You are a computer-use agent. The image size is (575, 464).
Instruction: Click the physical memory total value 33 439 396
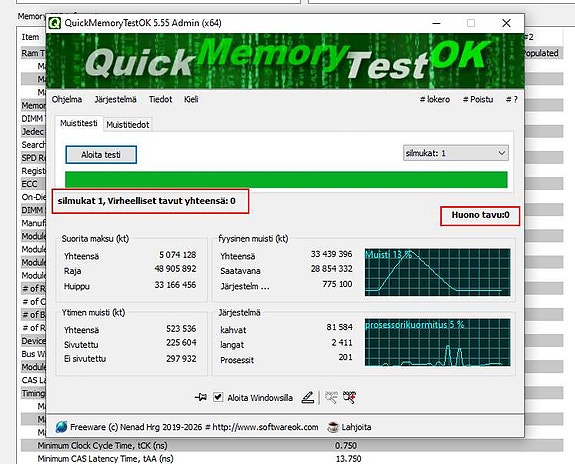tap(331, 254)
